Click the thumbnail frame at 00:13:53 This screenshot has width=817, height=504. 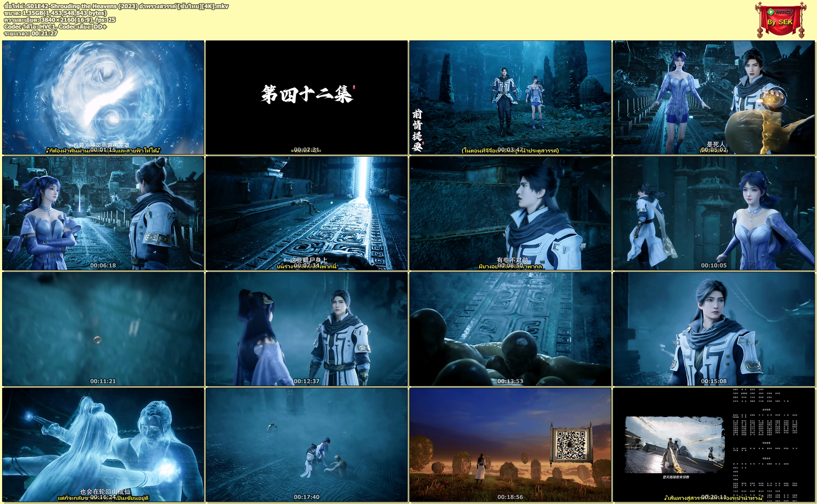[x=510, y=329]
